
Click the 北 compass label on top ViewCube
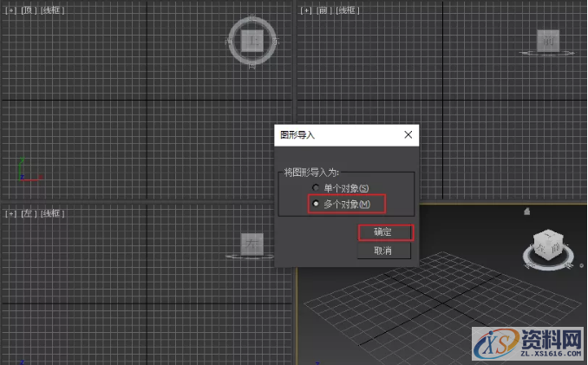(252, 18)
